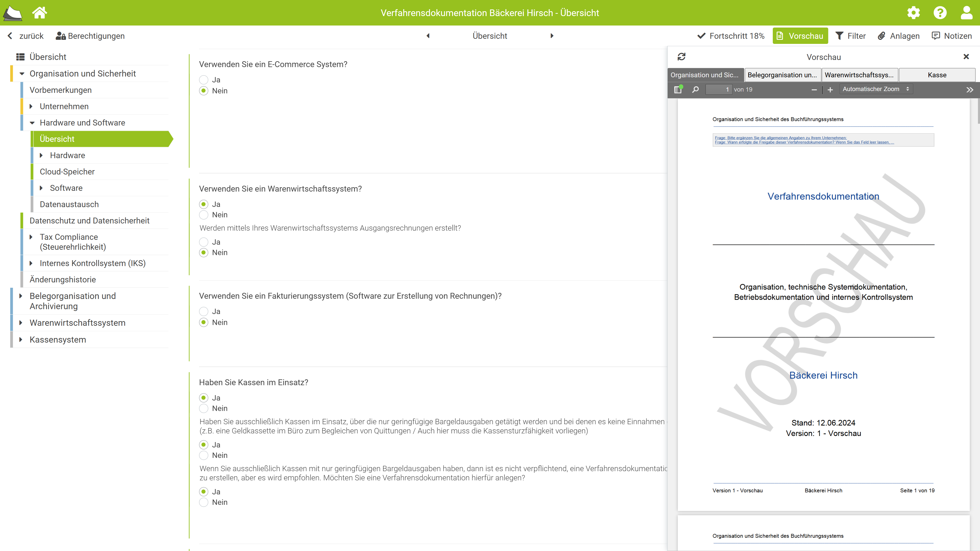
Task: Open second Frage link in PDF
Action: [804, 142]
